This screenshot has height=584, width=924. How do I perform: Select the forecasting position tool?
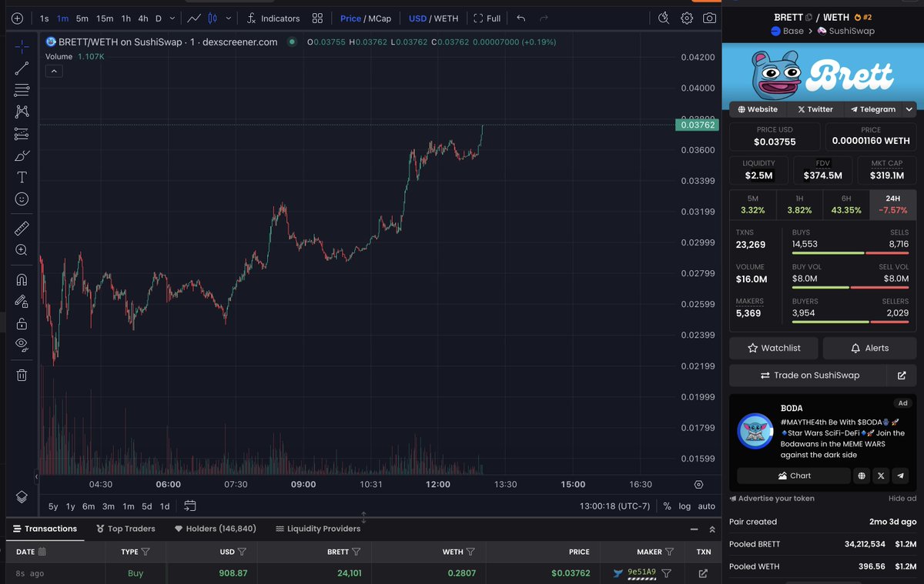tap(22, 134)
